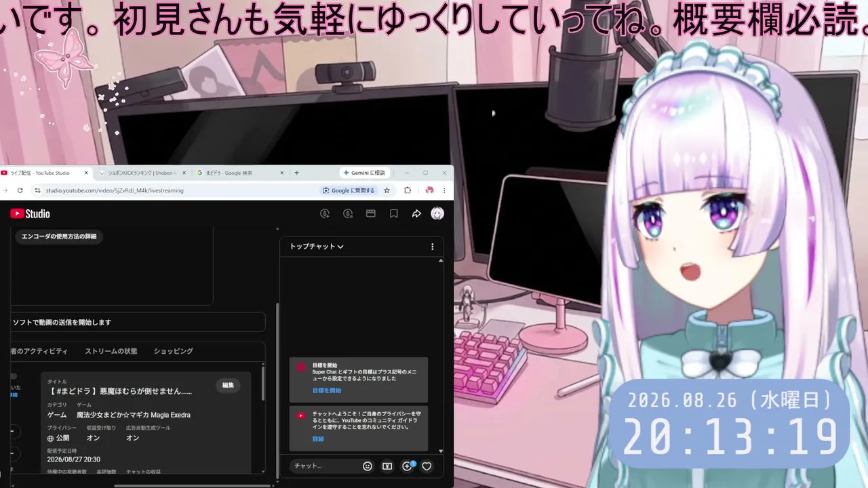This screenshot has width=868, height=488.
Task: Expand the トップチャット chat mode dropdown
Action: (317, 247)
